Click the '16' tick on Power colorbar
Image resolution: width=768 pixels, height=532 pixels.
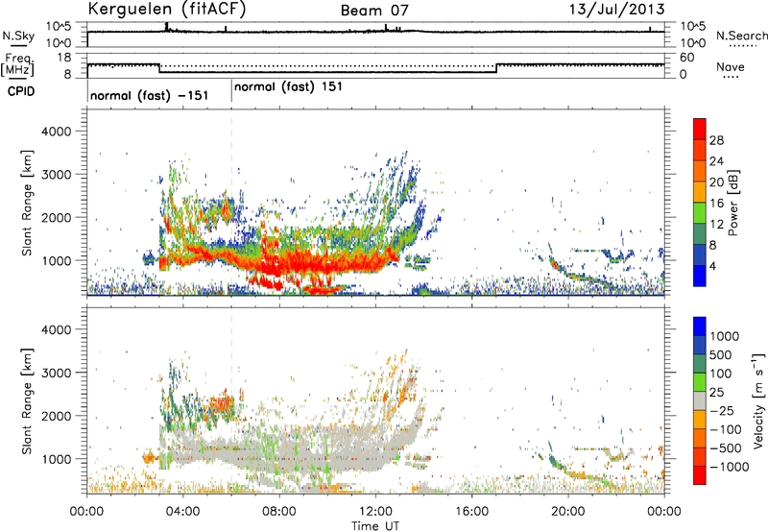click(x=716, y=204)
